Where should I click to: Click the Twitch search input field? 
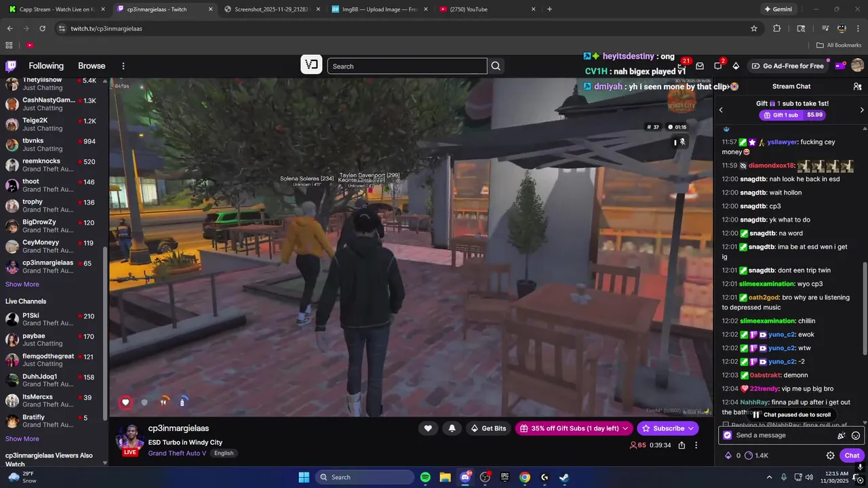pyautogui.click(x=407, y=66)
